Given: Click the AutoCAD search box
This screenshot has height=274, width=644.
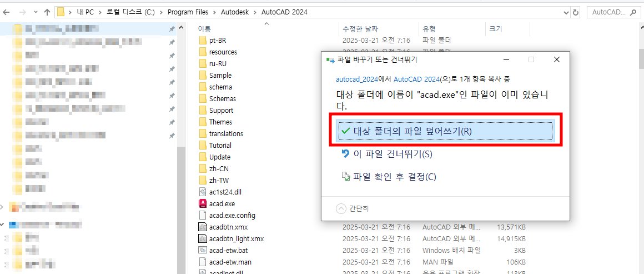Looking at the screenshot, I should point(615,12).
